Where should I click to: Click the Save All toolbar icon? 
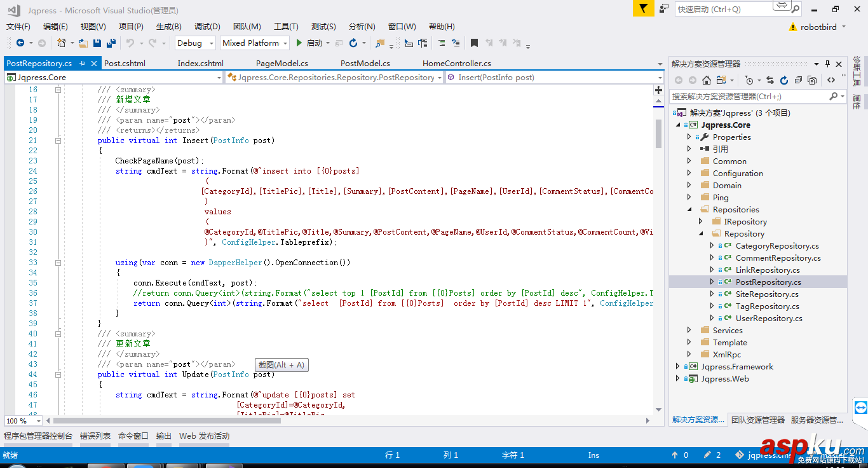pos(111,43)
